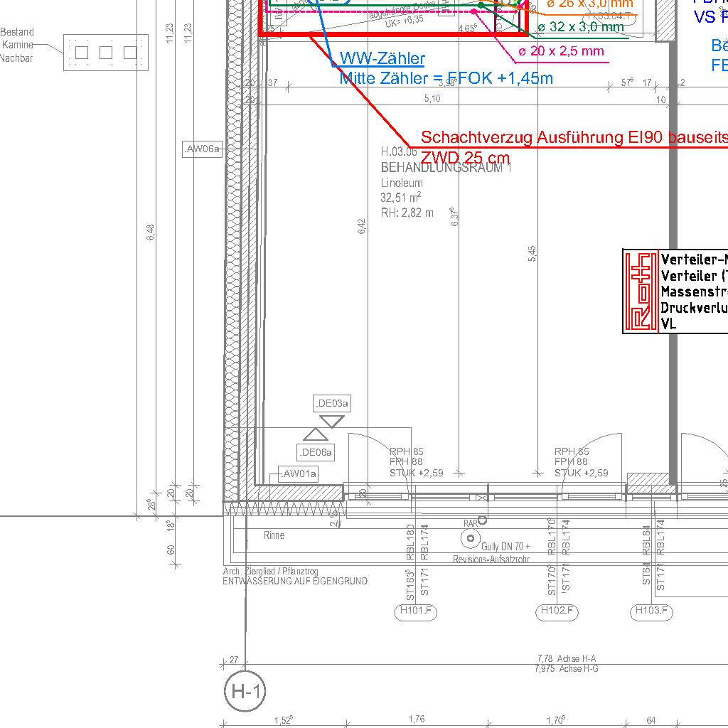Select the .AW06a wall type tag
The image size is (728, 728).
point(203,149)
